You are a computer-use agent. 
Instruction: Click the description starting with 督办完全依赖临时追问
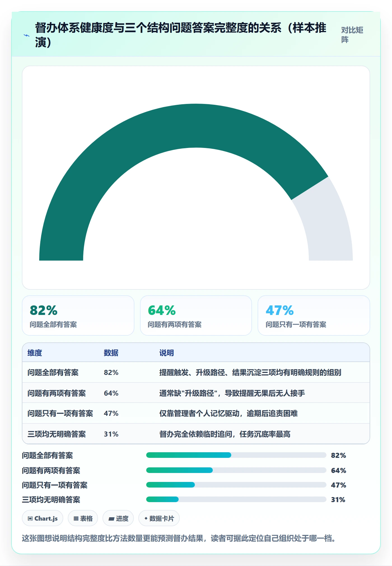coord(225,434)
